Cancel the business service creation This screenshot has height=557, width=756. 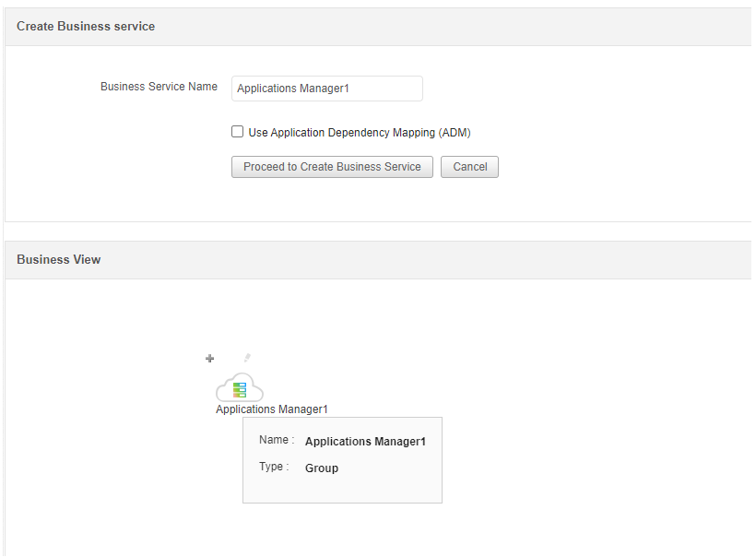pos(469,167)
